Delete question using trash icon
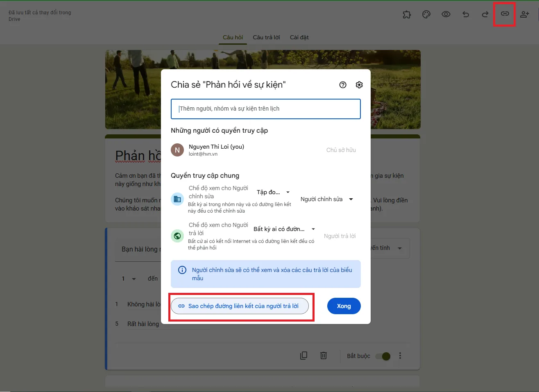539x392 pixels. 324,356
